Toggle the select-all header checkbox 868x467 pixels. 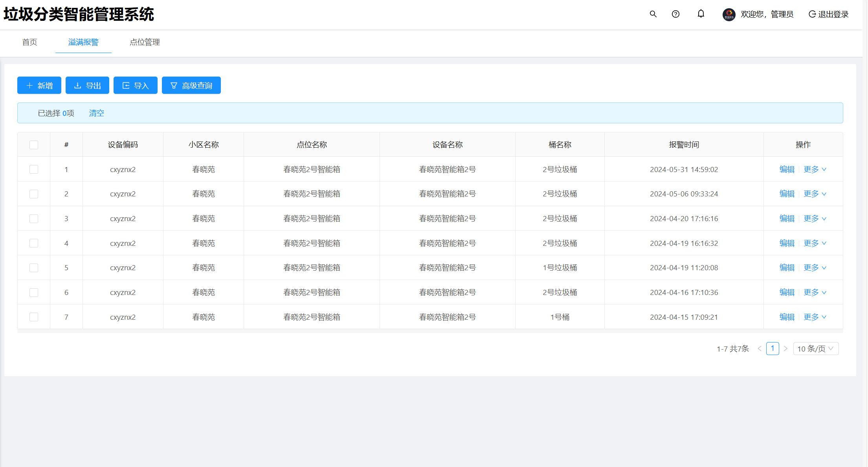point(34,145)
